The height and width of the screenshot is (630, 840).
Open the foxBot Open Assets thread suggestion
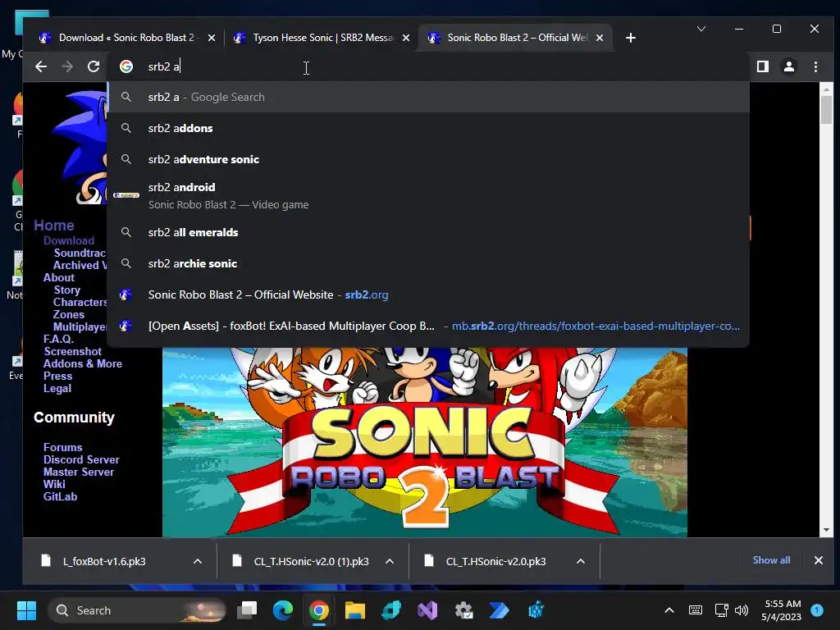pyautogui.click(x=428, y=325)
